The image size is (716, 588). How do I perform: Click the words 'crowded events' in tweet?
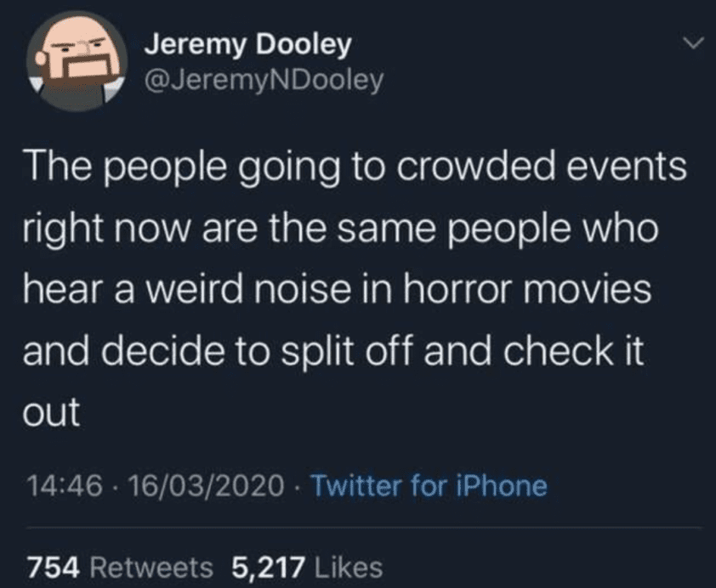click(x=541, y=167)
